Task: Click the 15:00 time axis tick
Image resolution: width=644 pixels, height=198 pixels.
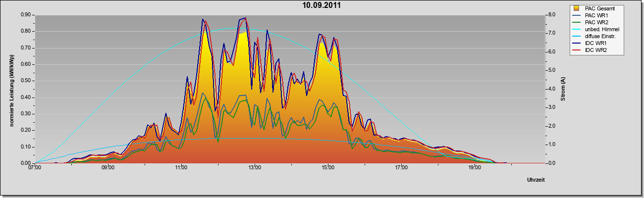Action: [x=328, y=167]
